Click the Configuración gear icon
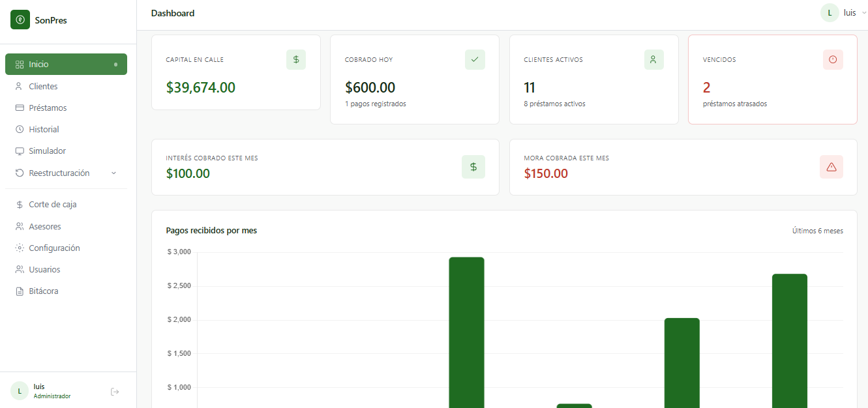The width and height of the screenshot is (868, 408). (20, 248)
